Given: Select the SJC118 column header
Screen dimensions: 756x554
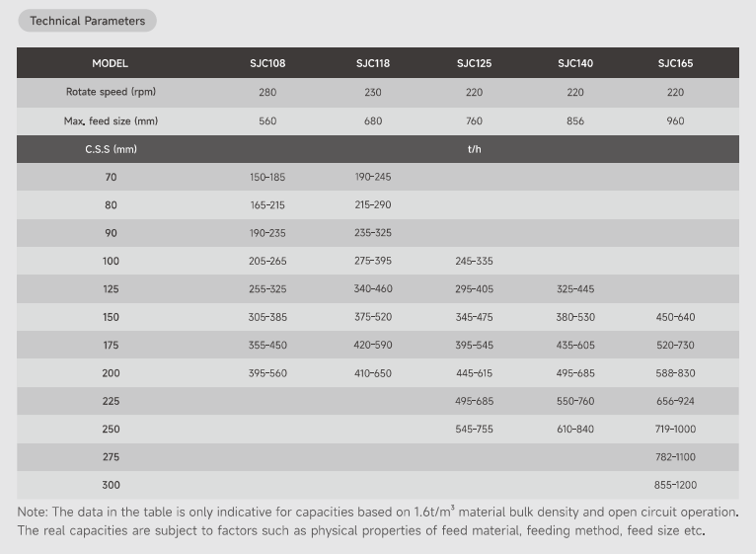Looking at the screenshot, I should pos(372,63).
